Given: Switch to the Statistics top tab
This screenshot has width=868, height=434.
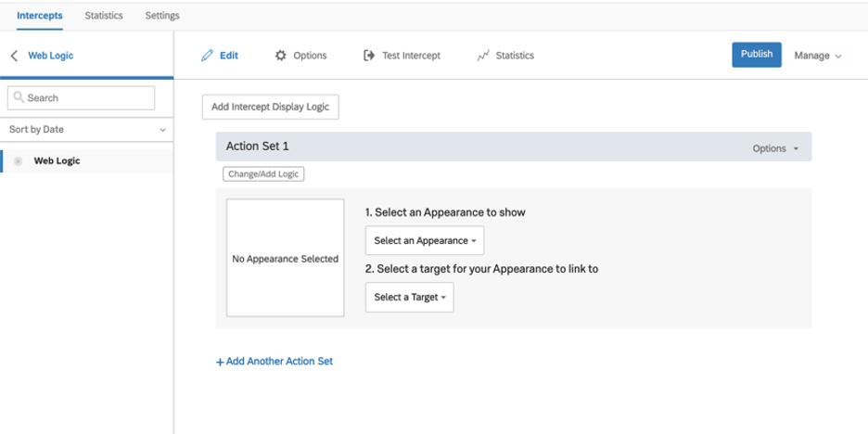Looking at the screenshot, I should tap(104, 16).
